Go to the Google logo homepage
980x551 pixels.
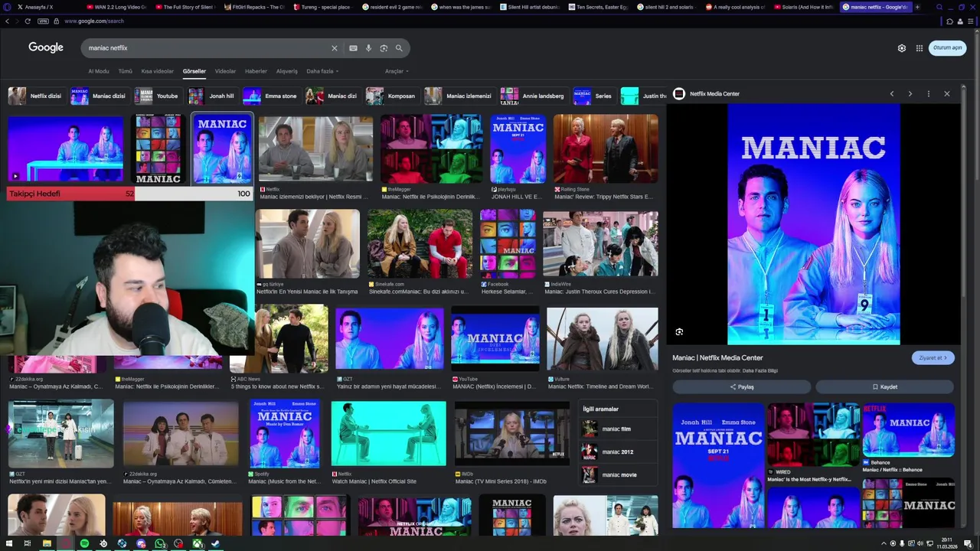coord(46,47)
